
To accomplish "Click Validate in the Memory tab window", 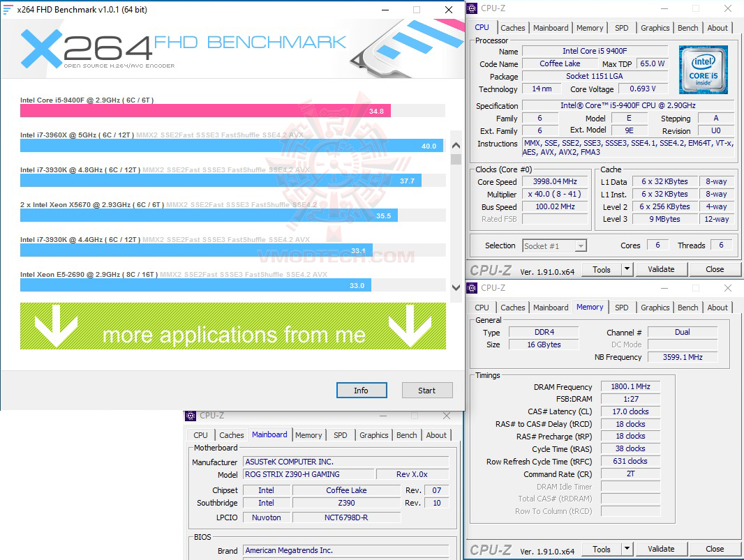I will tap(661, 549).
